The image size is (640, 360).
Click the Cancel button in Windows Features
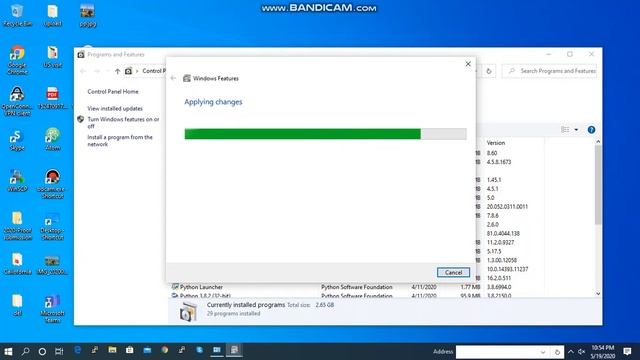pos(453,272)
